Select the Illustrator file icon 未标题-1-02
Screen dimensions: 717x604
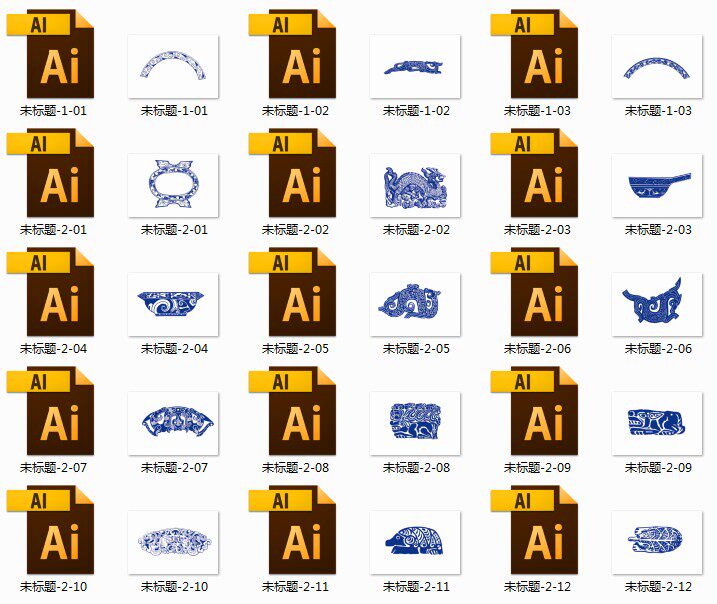coord(292,54)
